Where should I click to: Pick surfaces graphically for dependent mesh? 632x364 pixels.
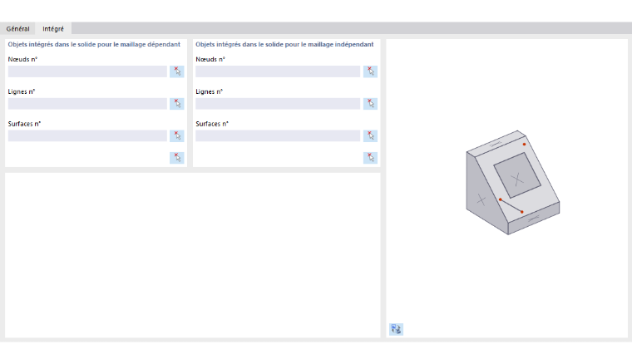coord(177,135)
